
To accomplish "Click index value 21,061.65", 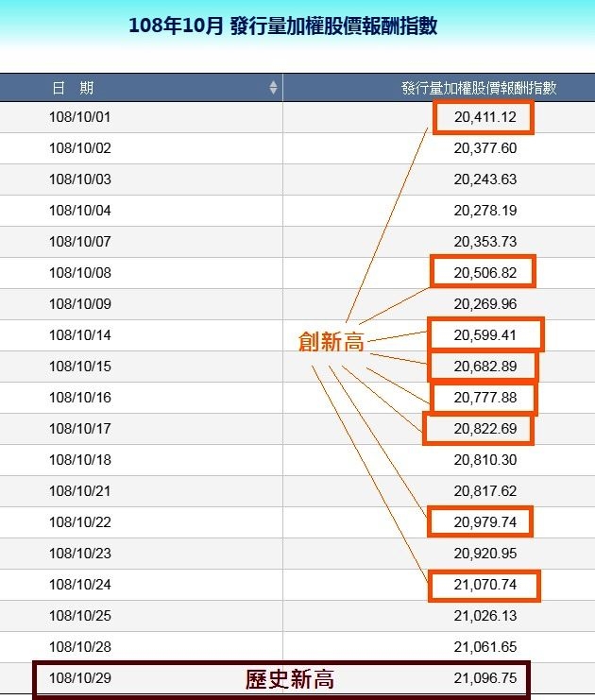I will click(485, 647).
